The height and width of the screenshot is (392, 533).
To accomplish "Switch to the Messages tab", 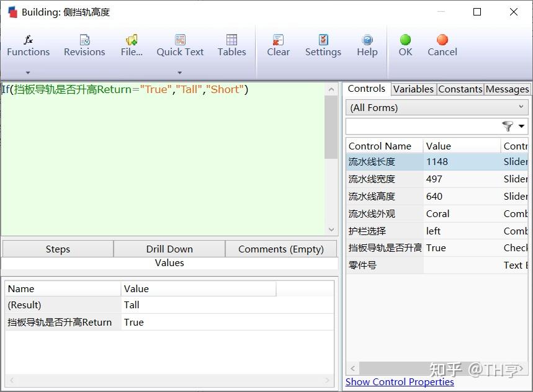I will (508, 89).
